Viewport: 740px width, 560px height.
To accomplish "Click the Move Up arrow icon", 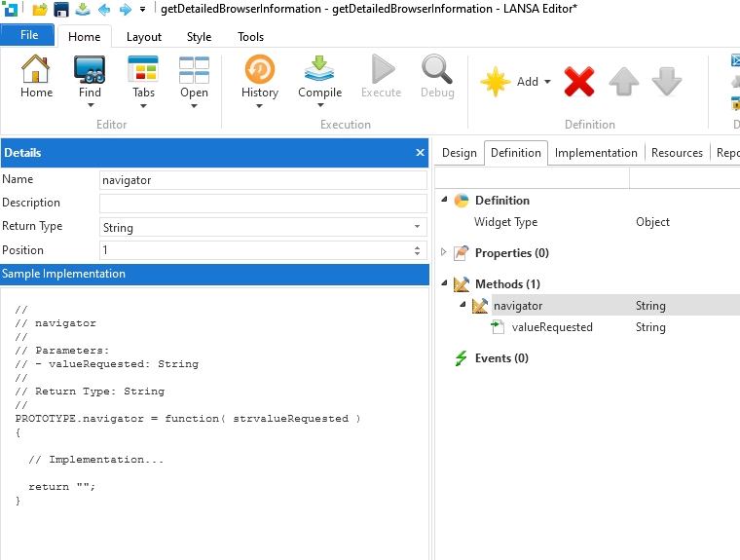I will 624,82.
